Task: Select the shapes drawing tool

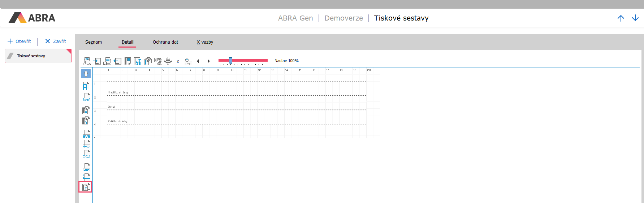Action: pyautogui.click(x=86, y=154)
